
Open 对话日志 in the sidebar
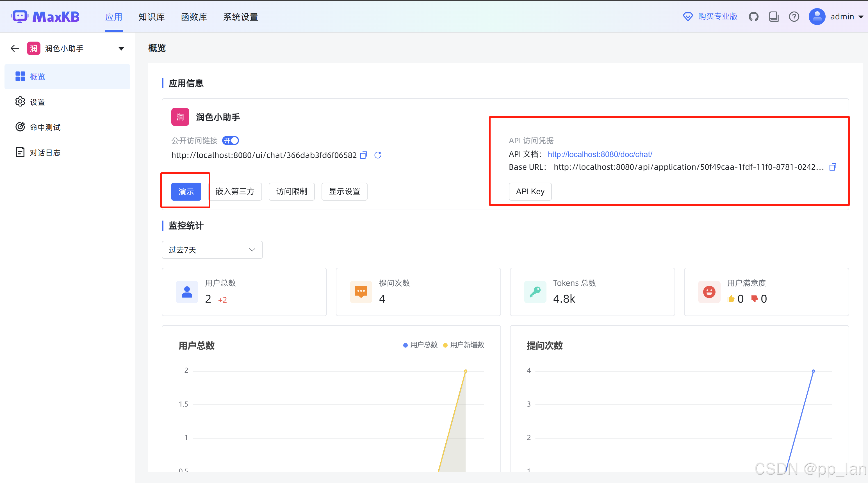(x=67, y=152)
